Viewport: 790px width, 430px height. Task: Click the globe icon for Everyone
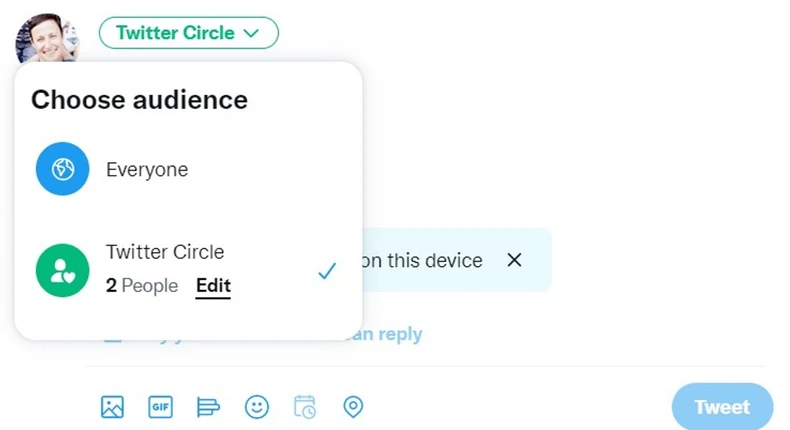[63, 170]
